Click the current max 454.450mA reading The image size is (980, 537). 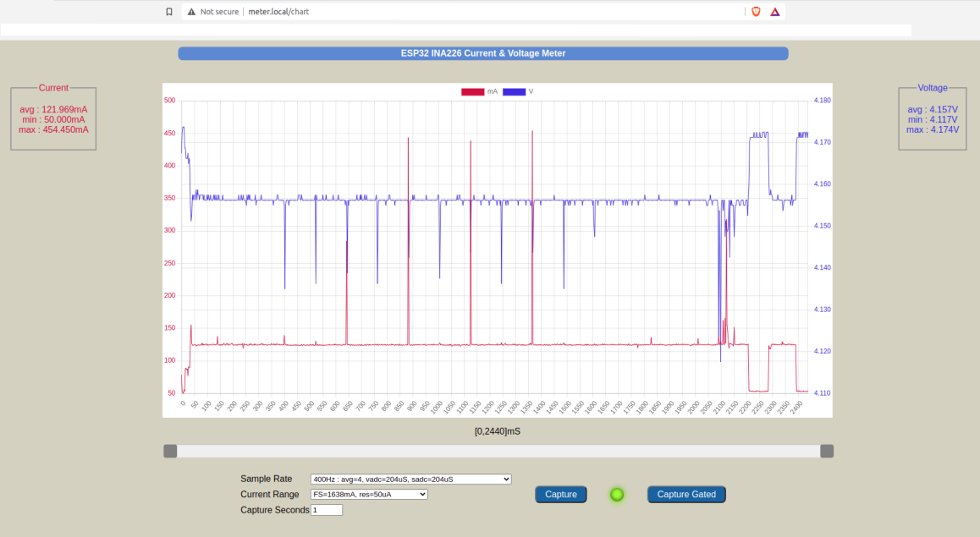coord(53,130)
